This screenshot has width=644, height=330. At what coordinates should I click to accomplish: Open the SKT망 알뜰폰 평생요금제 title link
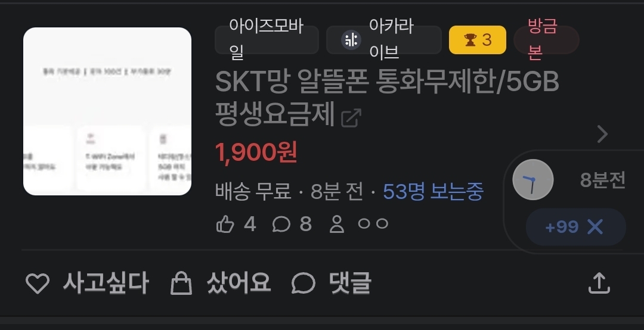click(x=387, y=98)
